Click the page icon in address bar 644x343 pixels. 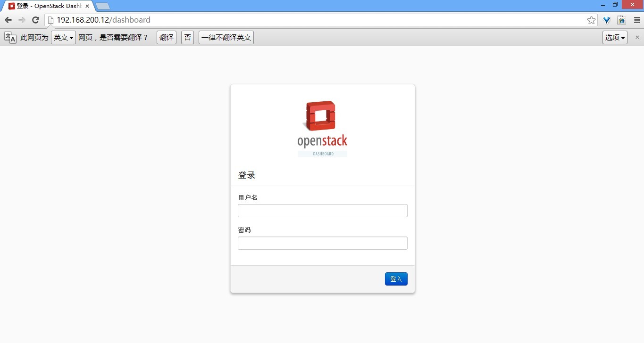[50, 20]
